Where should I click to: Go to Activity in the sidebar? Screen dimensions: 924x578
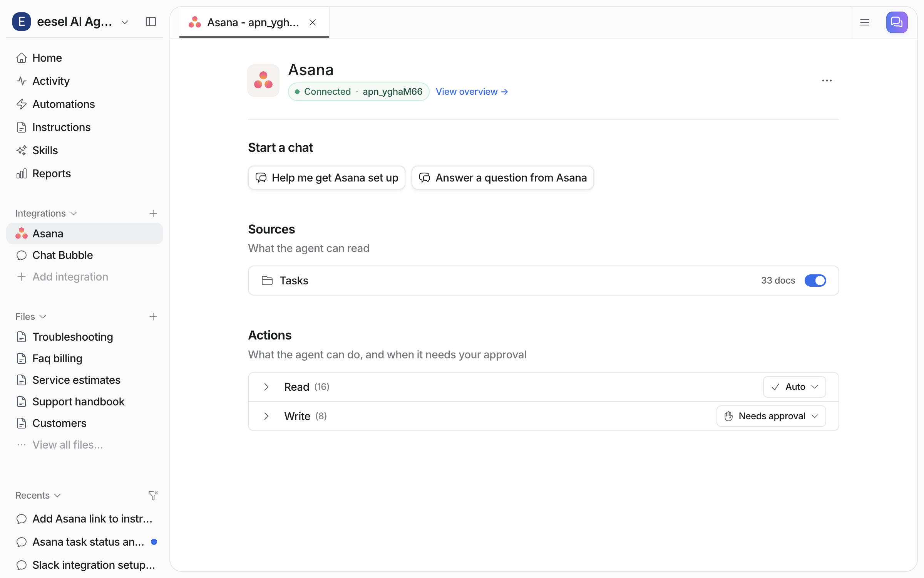(85, 81)
